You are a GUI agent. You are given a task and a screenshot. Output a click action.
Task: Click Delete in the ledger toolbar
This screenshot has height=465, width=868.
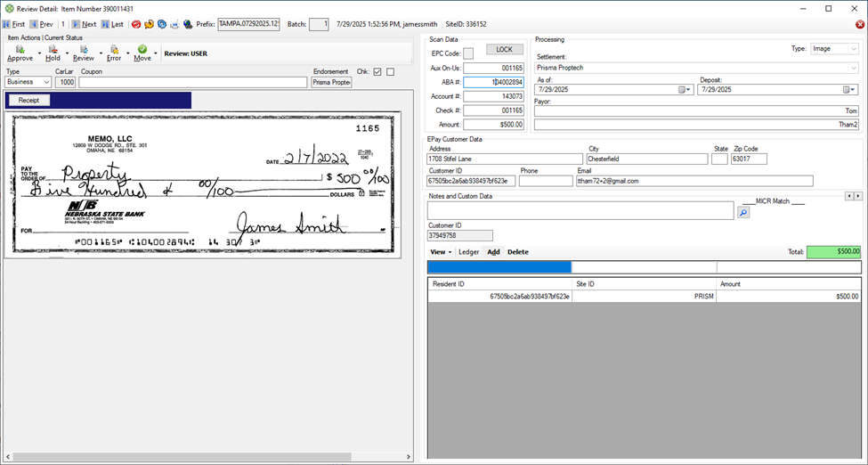tap(517, 252)
